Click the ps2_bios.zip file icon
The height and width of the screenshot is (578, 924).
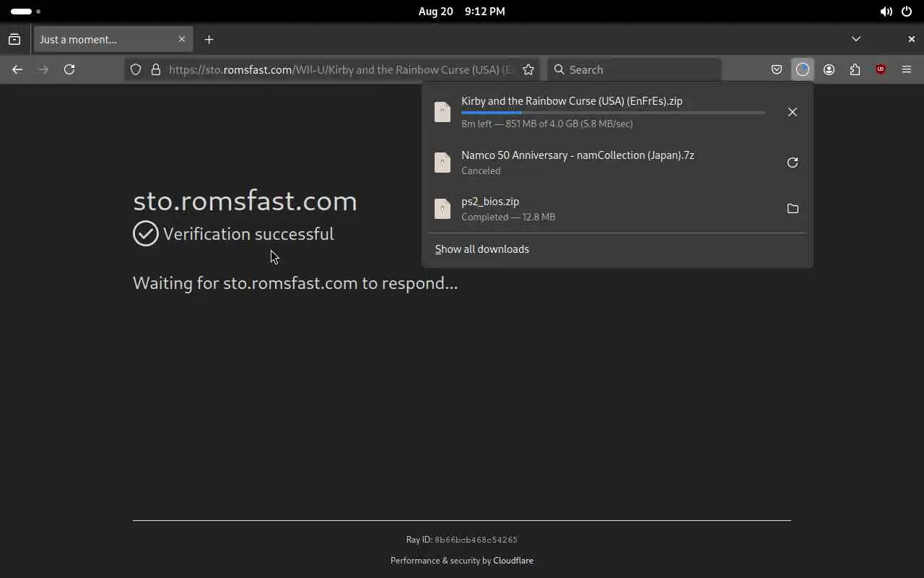pyautogui.click(x=443, y=208)
